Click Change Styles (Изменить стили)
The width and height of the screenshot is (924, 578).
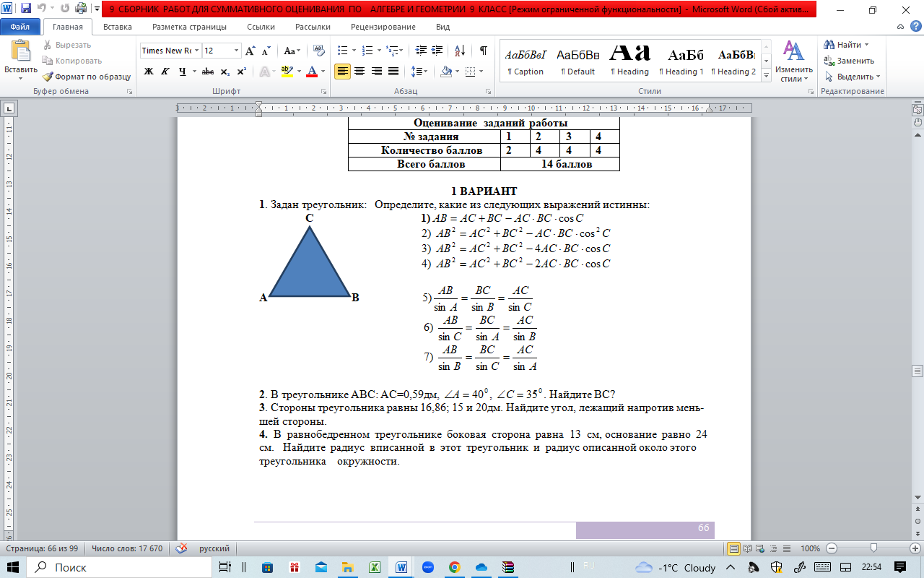(x=794, y=61)
